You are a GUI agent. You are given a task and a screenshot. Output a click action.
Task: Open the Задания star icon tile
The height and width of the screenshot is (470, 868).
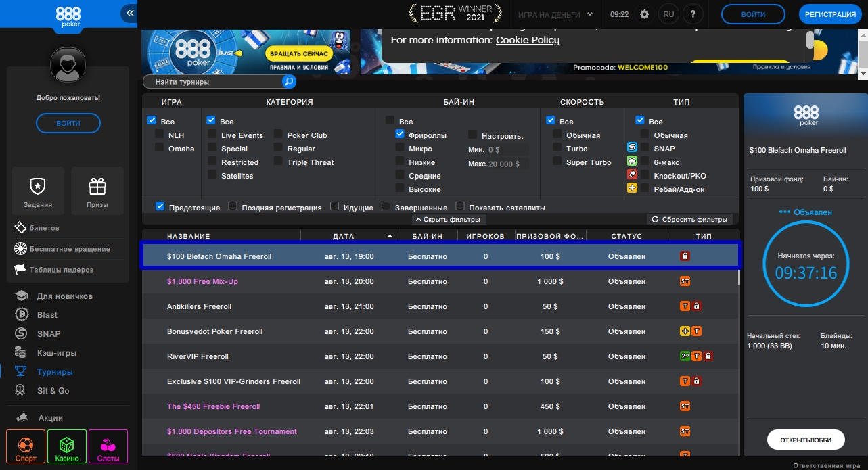[x=37, y=190]
